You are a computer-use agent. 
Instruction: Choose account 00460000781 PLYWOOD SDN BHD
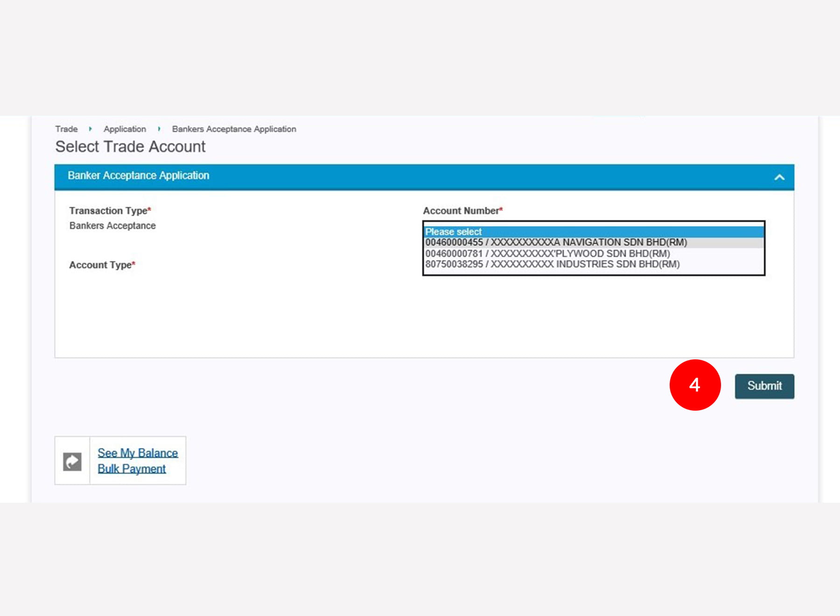tap(547, 254)
